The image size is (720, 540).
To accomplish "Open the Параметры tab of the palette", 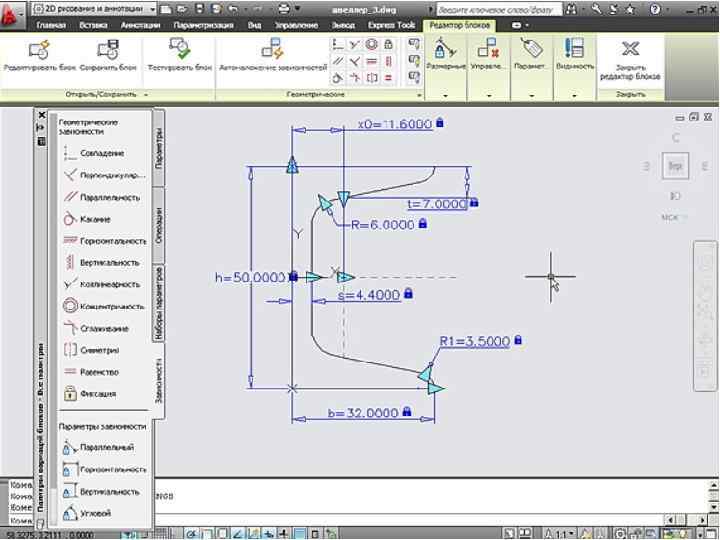I will (158, 148).
